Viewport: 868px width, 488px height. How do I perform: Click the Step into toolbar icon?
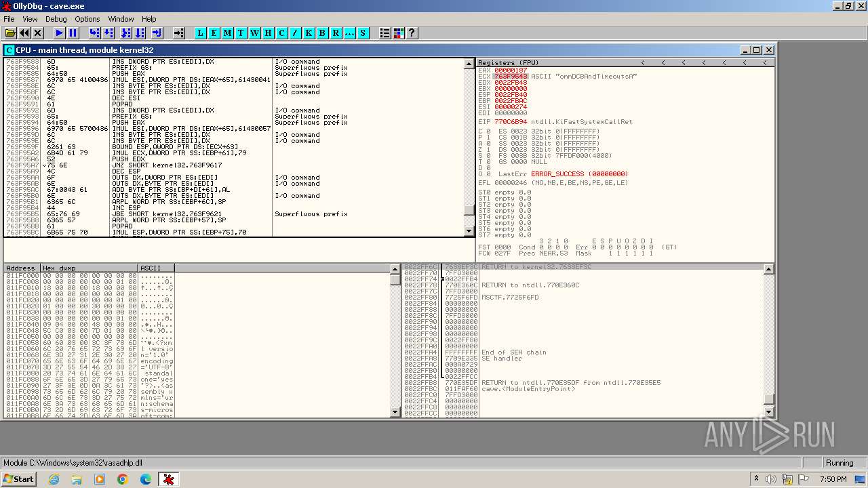click(x=95, y=33)
